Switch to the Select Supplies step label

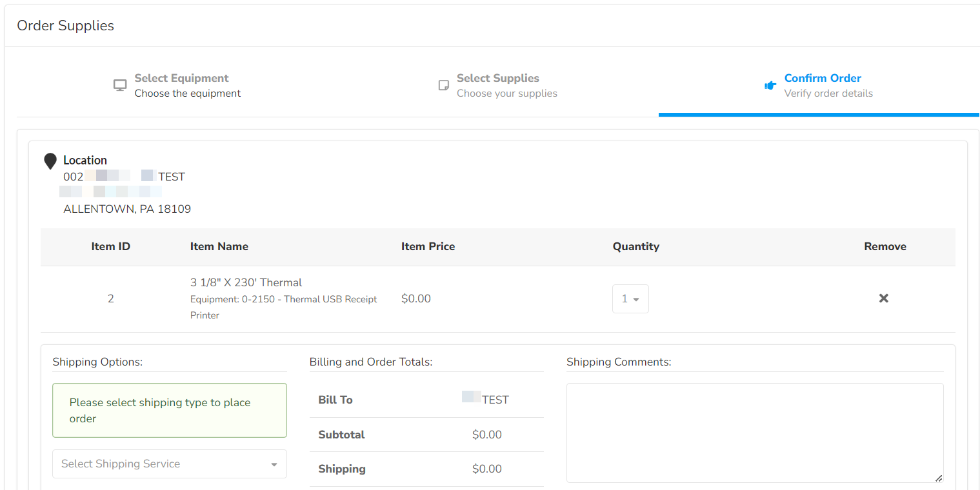[497, 78]
